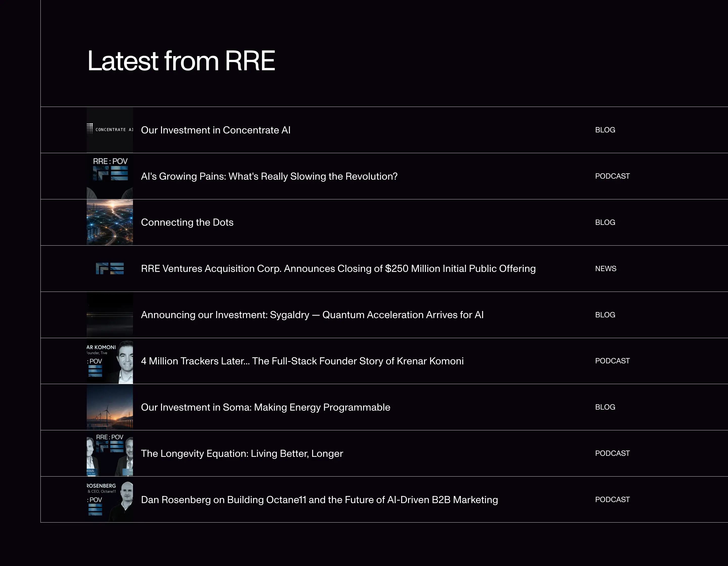The image size is (728, 566).
Task: Select the BLOG tag on the Sygaldry row
Action: point(605,315)
